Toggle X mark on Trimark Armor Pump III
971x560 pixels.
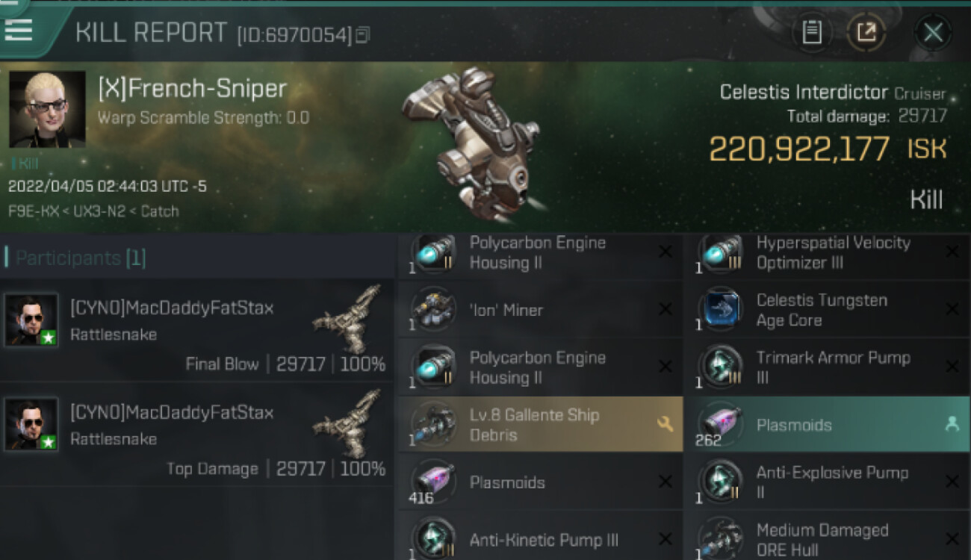[x=952, y=367]
